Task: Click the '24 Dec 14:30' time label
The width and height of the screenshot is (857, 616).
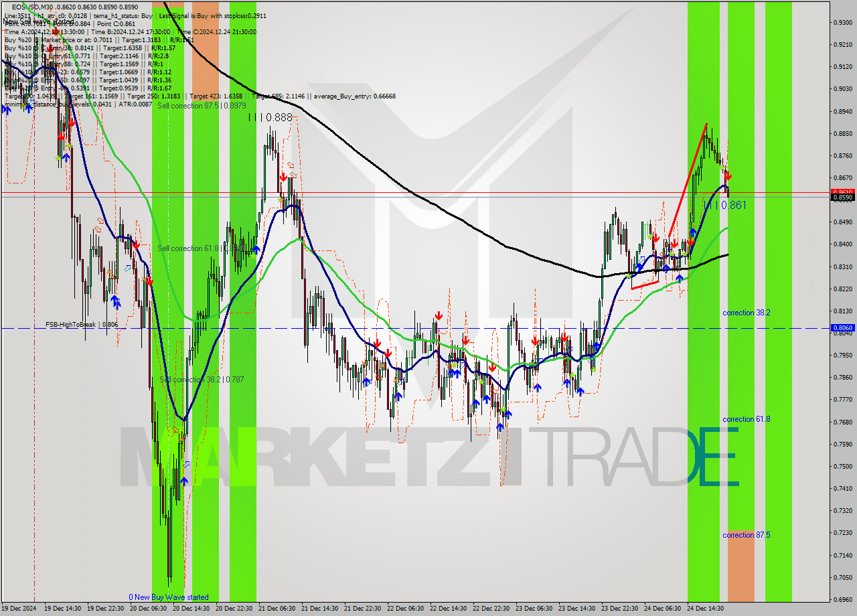Action: tap(705, 609)
